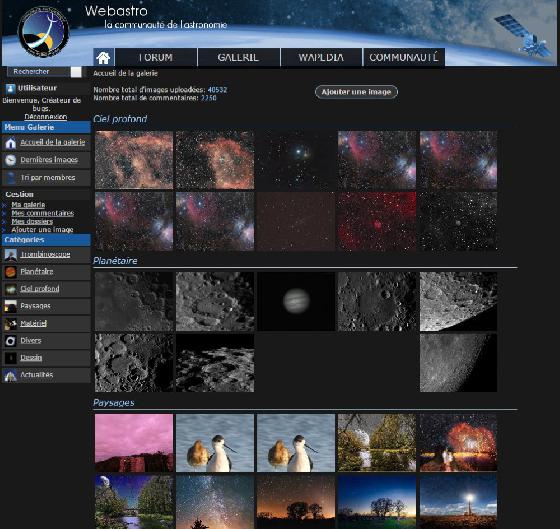Open the Webastro round logo
The image size is (560, 529).
(43, 32)
